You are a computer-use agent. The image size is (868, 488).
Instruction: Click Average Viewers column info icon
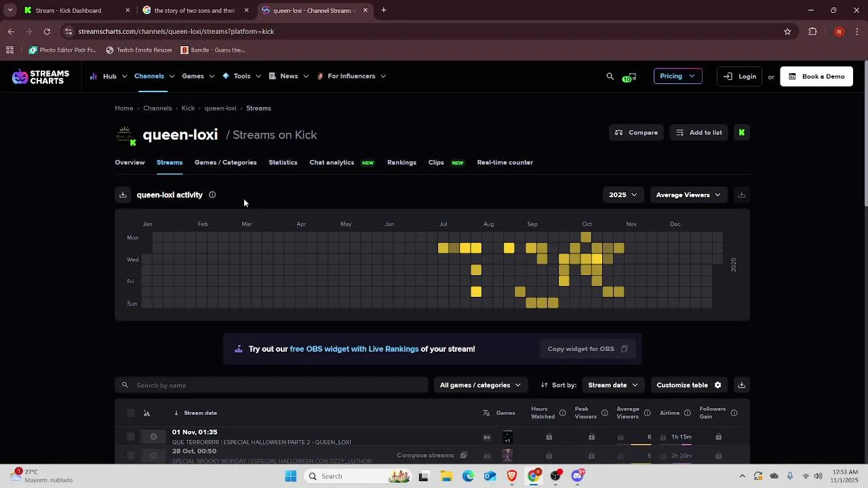[x=647, y=413]
